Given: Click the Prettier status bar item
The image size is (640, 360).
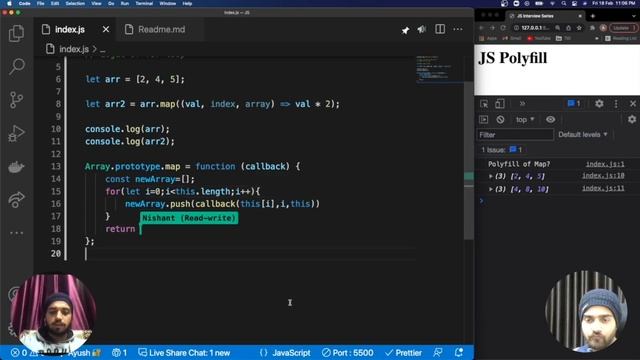Looking at the screenshot, I should coord(403,353).
